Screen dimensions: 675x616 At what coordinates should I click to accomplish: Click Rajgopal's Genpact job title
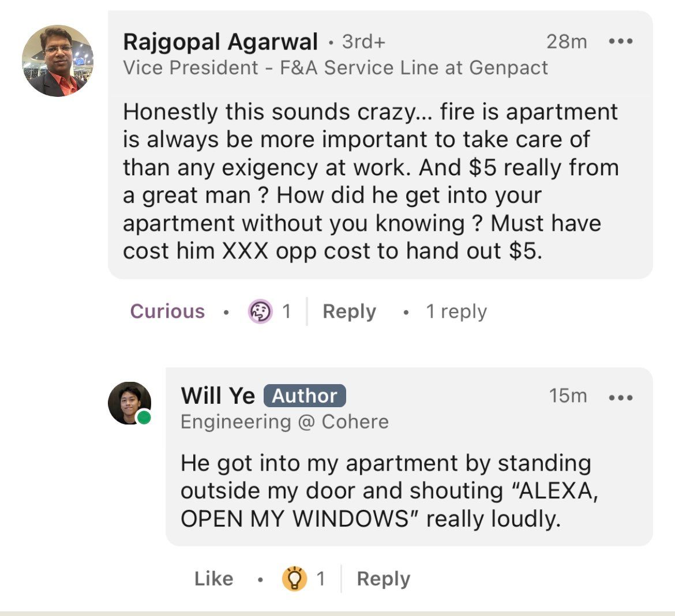click(x=335, y=68)
